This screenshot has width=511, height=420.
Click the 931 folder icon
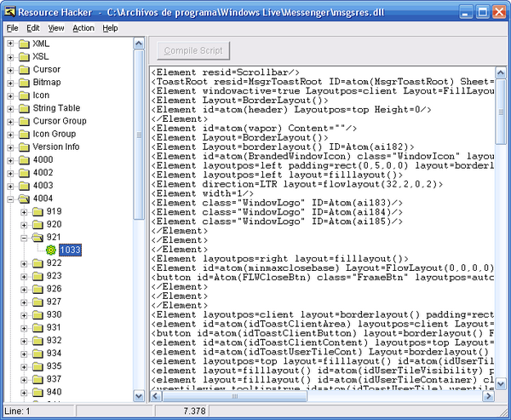(x=37, y=328)
